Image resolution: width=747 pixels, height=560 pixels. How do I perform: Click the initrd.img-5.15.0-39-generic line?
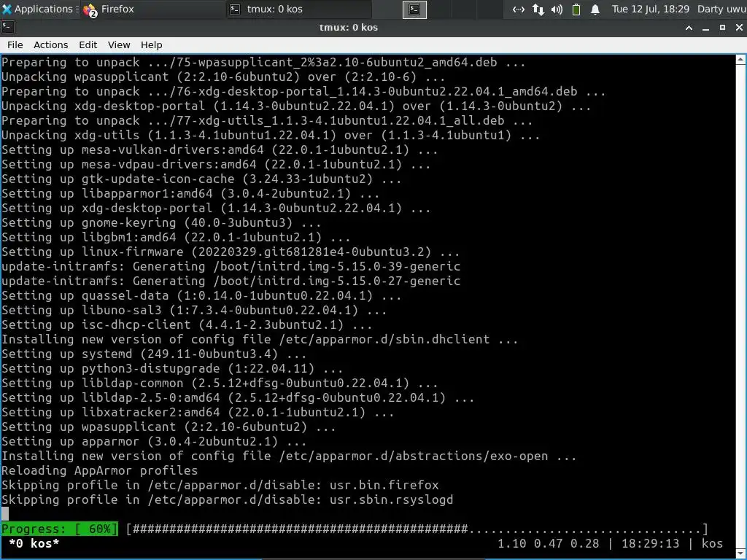click(231, 266)
